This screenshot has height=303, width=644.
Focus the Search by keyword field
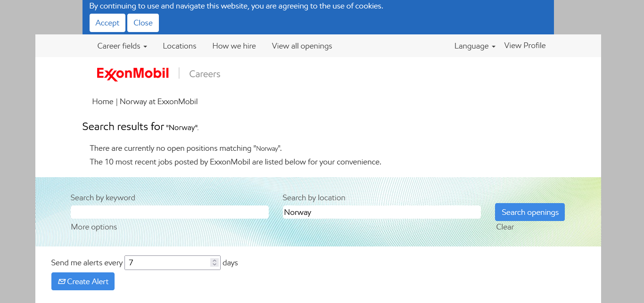[169, 212]
